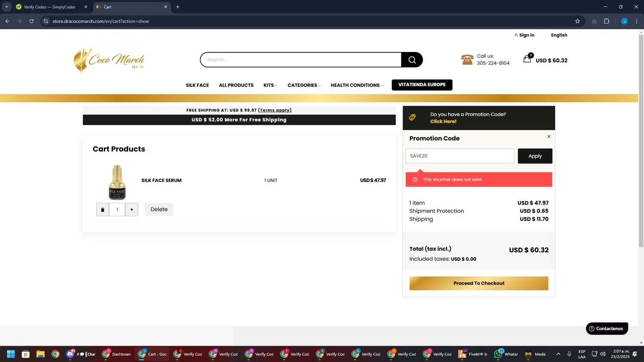Click the cart total USD $ 60.32 in header

click(x=551, y=60)
